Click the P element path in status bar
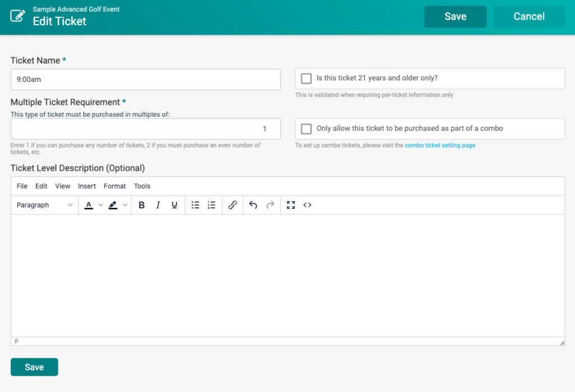This screenshot has width=575, height=392. click(x=16, y=341)
